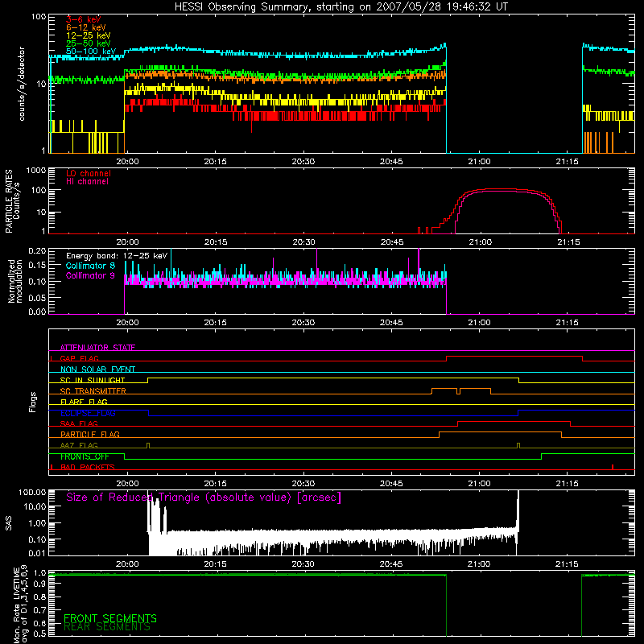Click the 0.20 tick on modulation axis
This screenshot has height=644, width=644.
point(37,250)
